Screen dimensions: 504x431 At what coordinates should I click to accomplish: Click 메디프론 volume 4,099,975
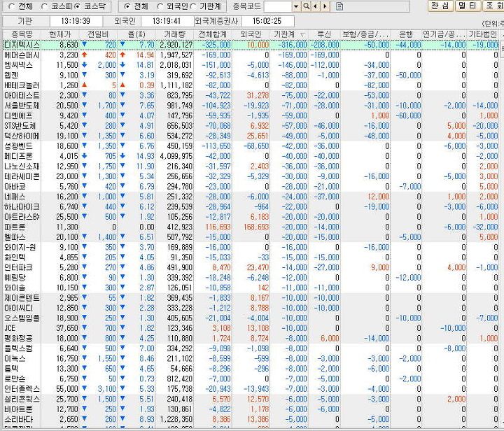click(x=176, y=156)
